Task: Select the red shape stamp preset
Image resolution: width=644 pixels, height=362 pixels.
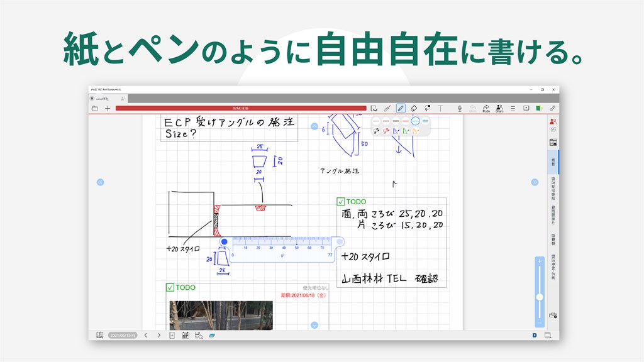Action: coord(386,131)
